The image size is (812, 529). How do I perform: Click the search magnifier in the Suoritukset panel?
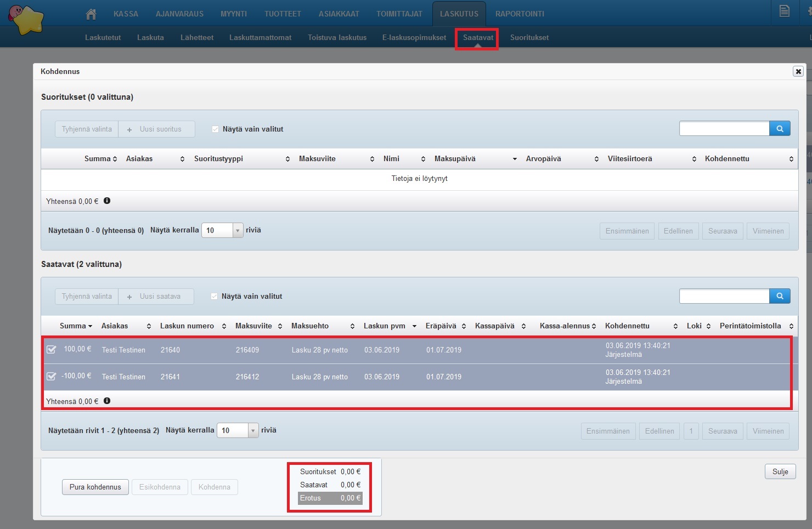(780, 129)
